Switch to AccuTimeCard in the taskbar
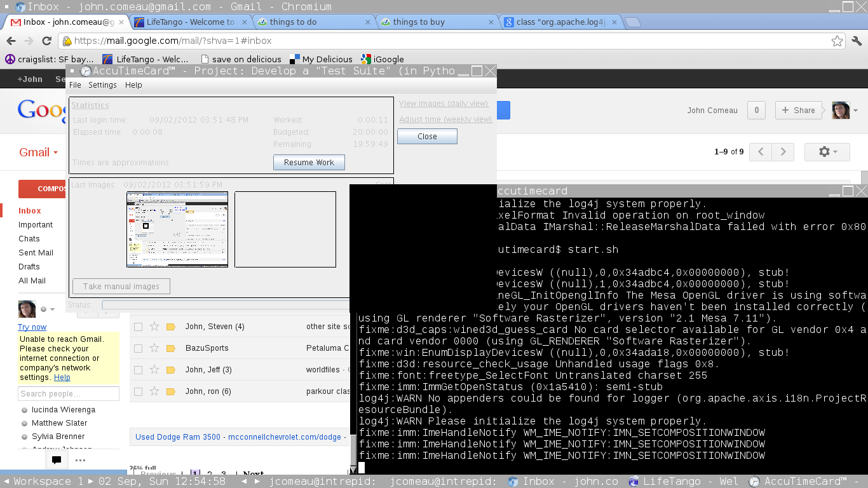 [x=805, y=482]
